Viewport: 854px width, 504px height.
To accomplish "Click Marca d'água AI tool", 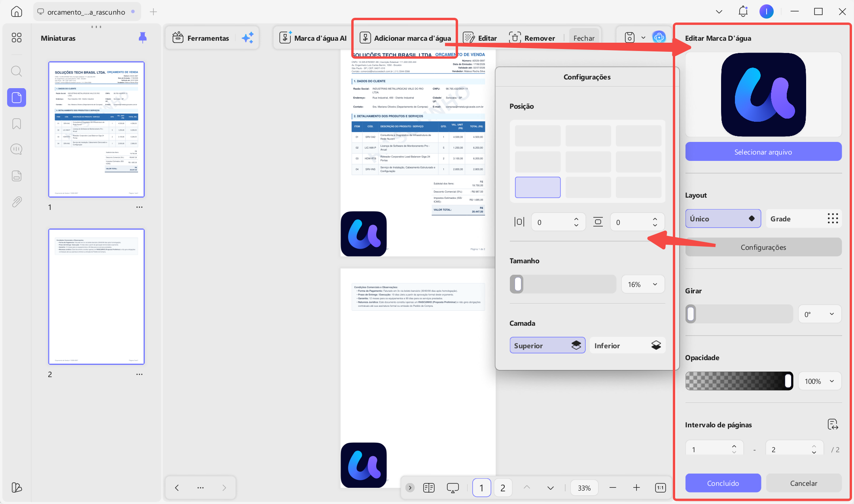I will (x=313, y=38).
